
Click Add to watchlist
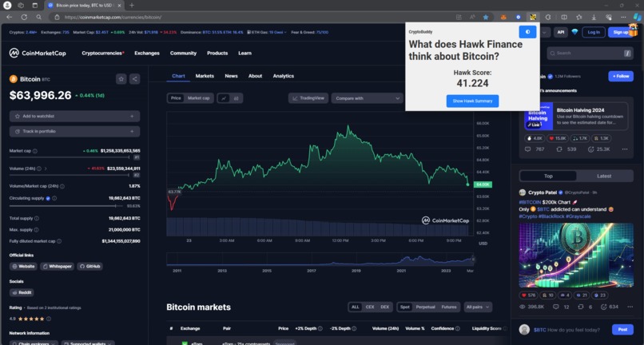click(74, 117)
